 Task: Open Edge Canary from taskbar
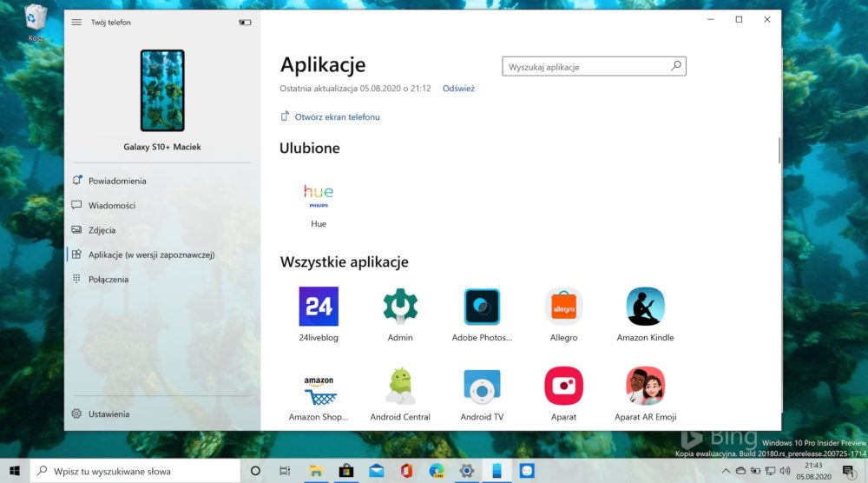pyautogui.click(x=437, y=471)
